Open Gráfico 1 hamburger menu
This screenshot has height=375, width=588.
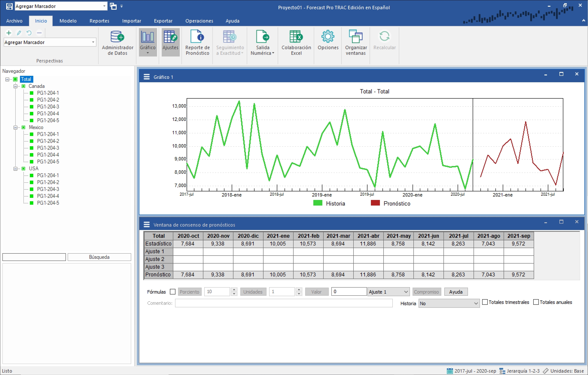tap(146, 77)
